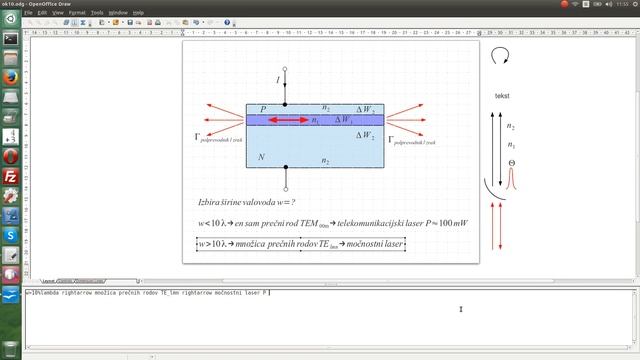Click the drawing's horizontal scrollbar
This screenshot has width=640, height=360.
pyautogui.click(x=388, y=281)
